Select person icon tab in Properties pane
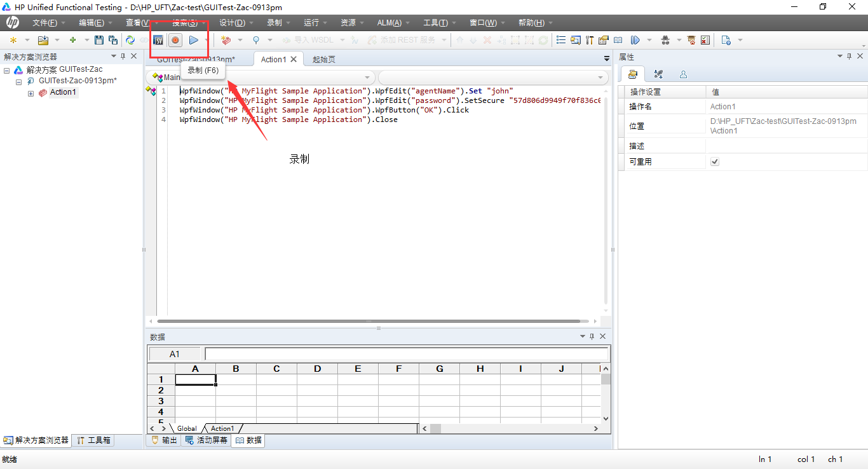This screenshot has width=868, height=469. pyautogui.click(x=683, y=74)
